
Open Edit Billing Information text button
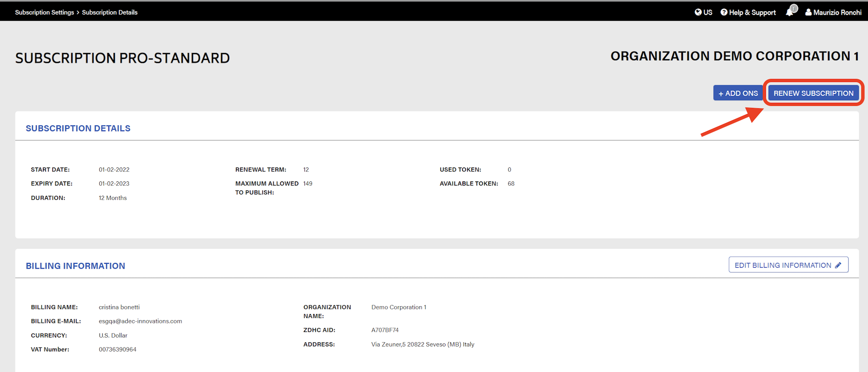(783, 265)
